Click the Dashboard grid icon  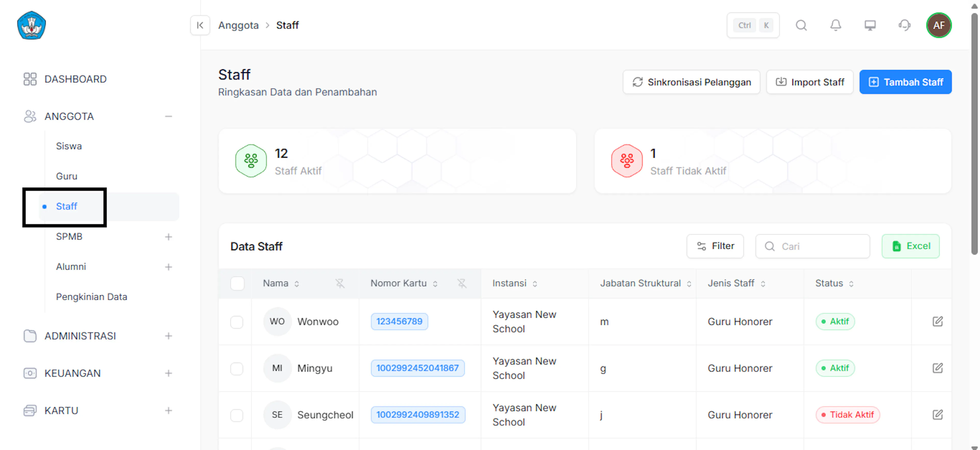coord(30,79)
